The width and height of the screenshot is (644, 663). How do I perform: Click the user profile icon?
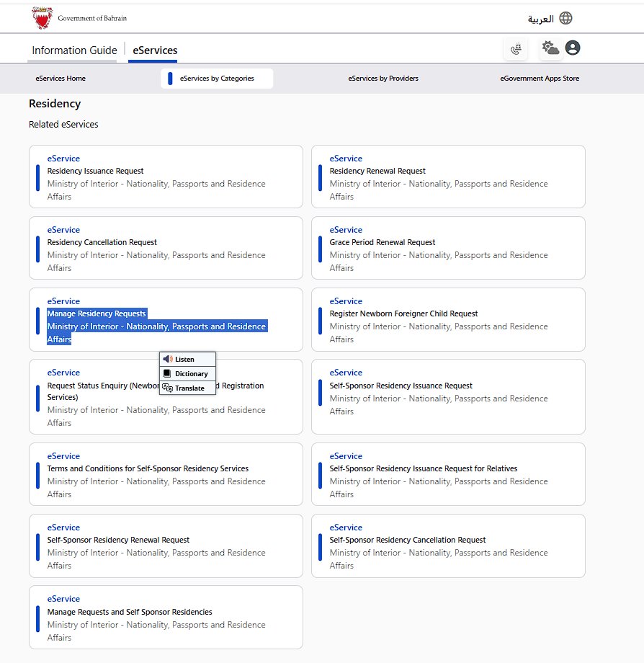573,48
